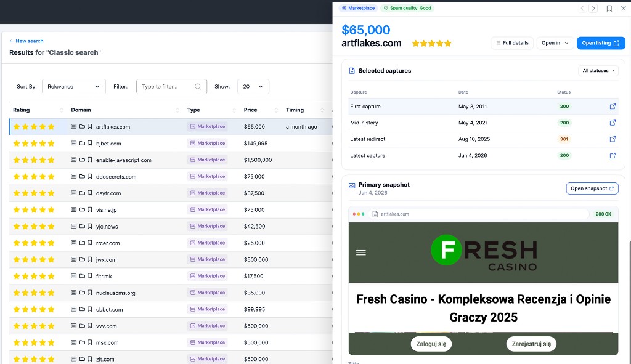Select the ddosecrets.com domain name
The width and height of the screenshot is (631, 364).
[116, 177]
